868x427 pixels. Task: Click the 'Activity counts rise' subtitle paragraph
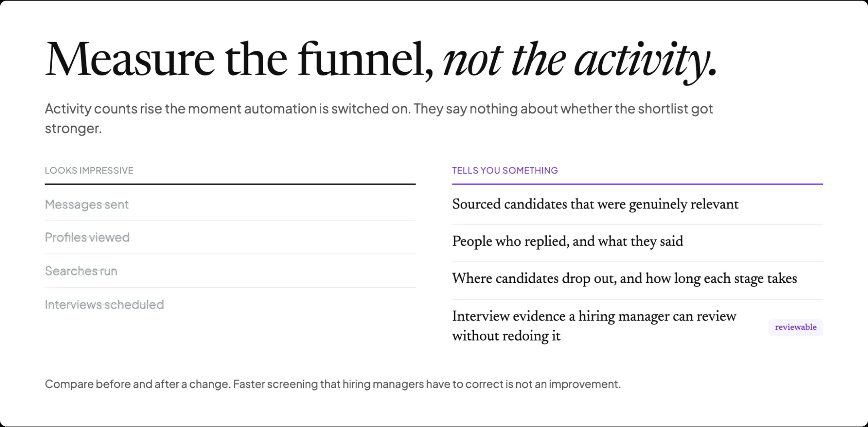click(379, 118)
